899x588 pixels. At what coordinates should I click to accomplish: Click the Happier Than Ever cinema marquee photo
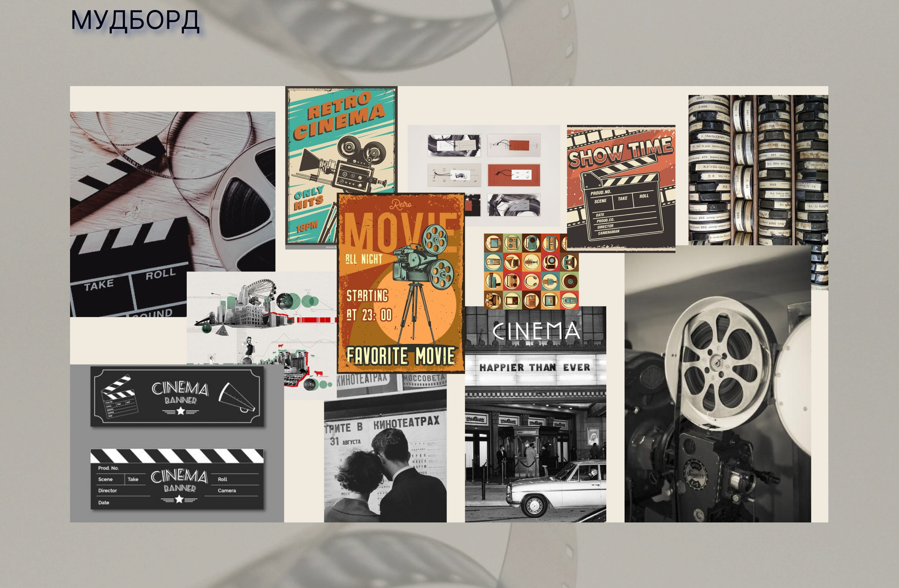pos(535,415)
